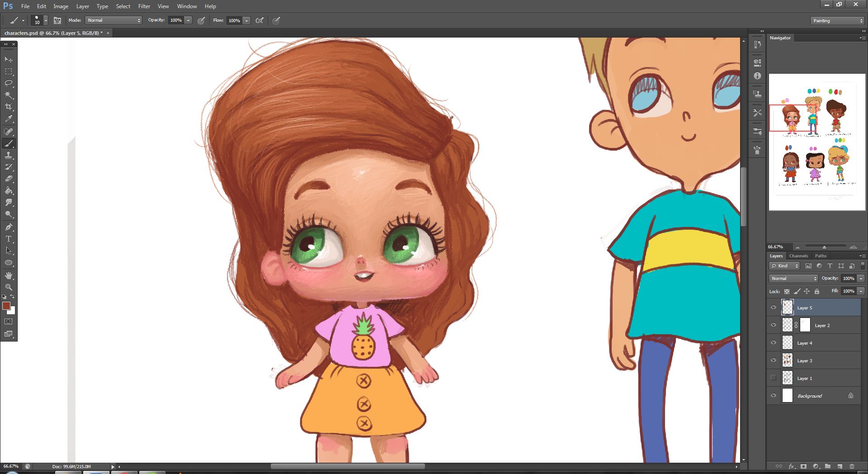The width and height of the screenshot is (868, 474).
Task: Open the Window menu
Action: coord(187,6)
